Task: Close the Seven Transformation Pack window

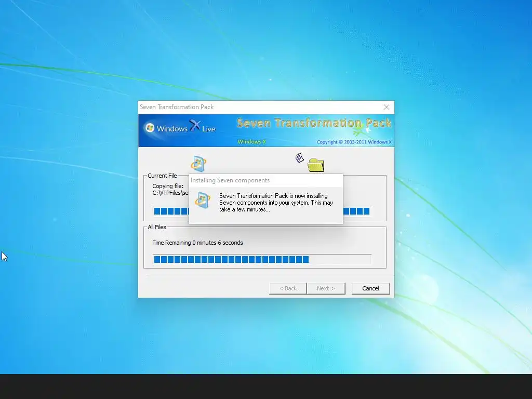Action: [x=386, y=107]
